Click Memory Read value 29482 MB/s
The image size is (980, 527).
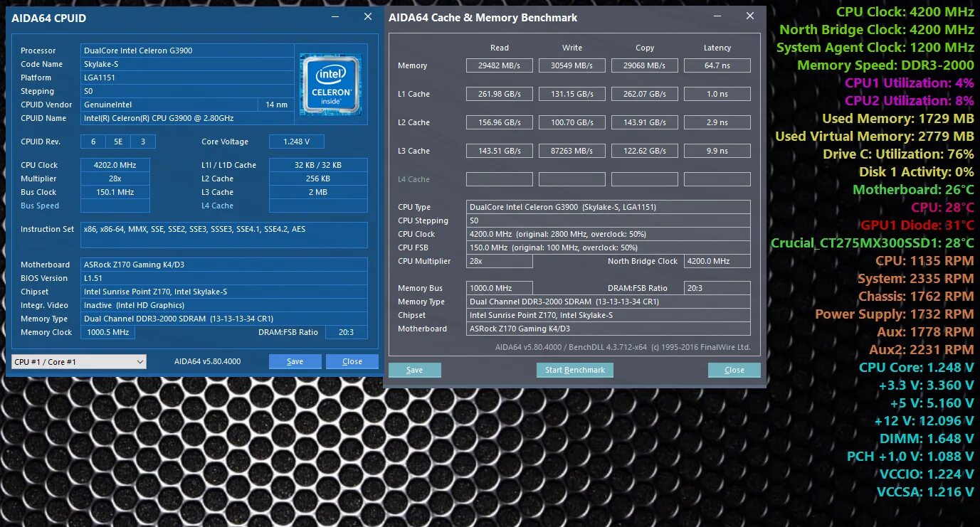point(500,65)
